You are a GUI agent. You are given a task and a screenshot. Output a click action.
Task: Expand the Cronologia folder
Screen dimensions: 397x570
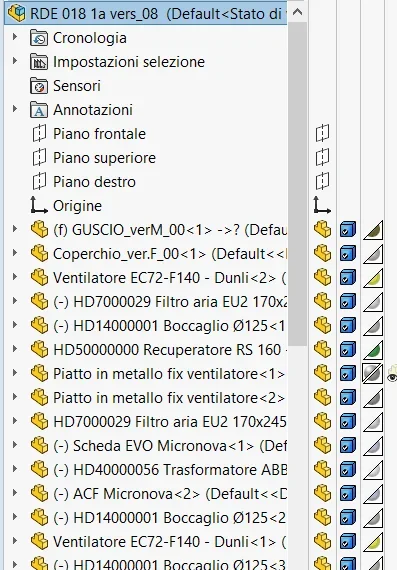[15, 37]
